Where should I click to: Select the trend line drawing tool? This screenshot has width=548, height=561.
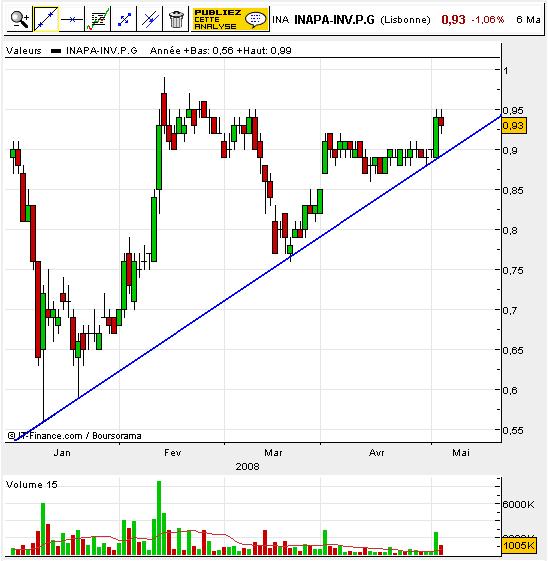tap(46, 19)
